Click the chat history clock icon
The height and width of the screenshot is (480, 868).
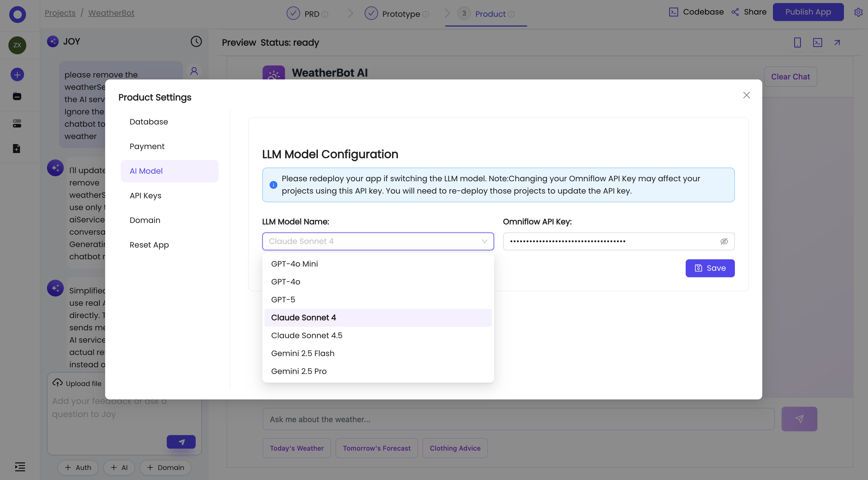(196, 41)
